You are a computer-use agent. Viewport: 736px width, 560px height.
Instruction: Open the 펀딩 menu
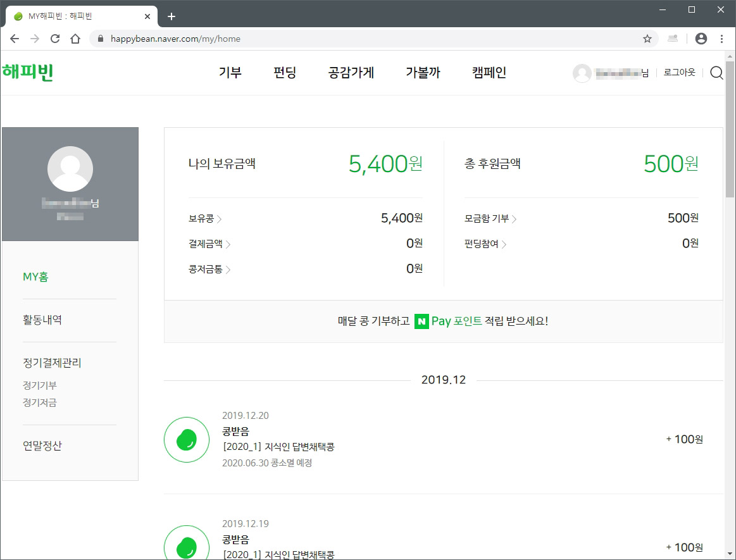pos(284,72)
